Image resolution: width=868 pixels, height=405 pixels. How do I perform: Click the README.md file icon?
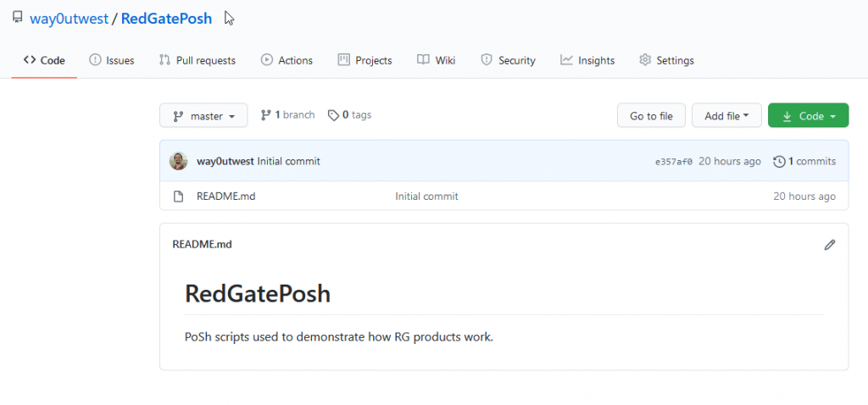[x=179, y=197]
